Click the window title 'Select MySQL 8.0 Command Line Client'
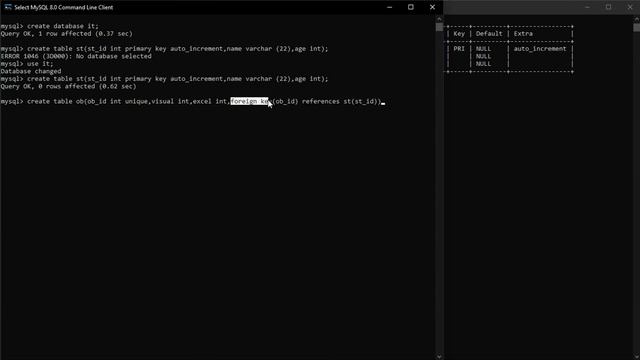Viewport: 640px width, 360px height. coord(64,7)
